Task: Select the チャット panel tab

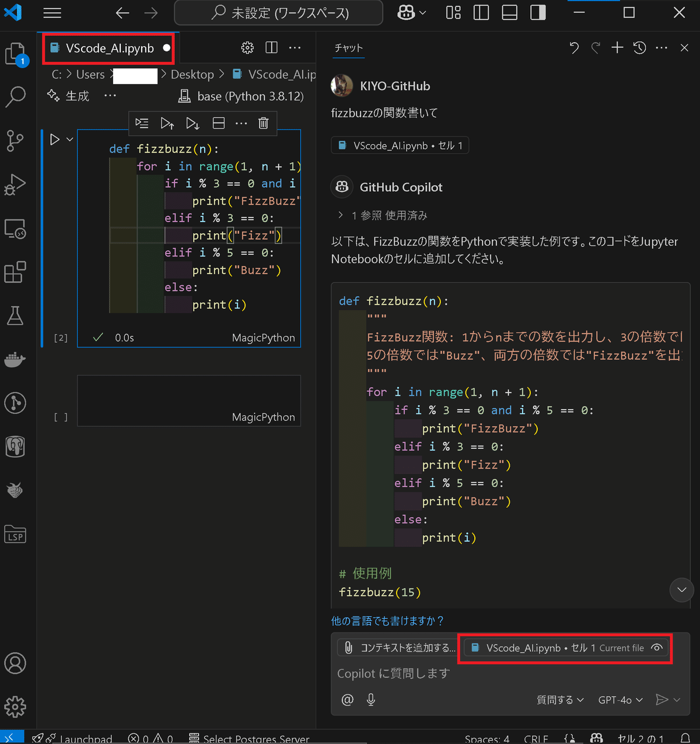Action: pos(349,48)
